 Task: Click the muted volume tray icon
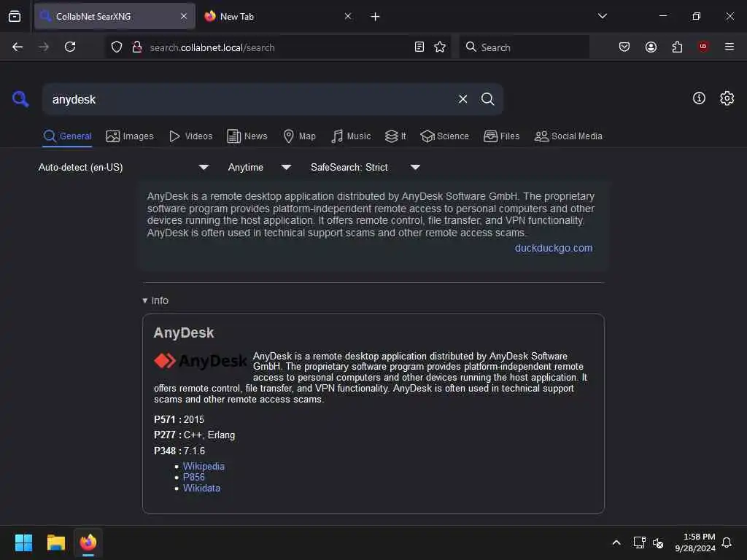[658, 542]
